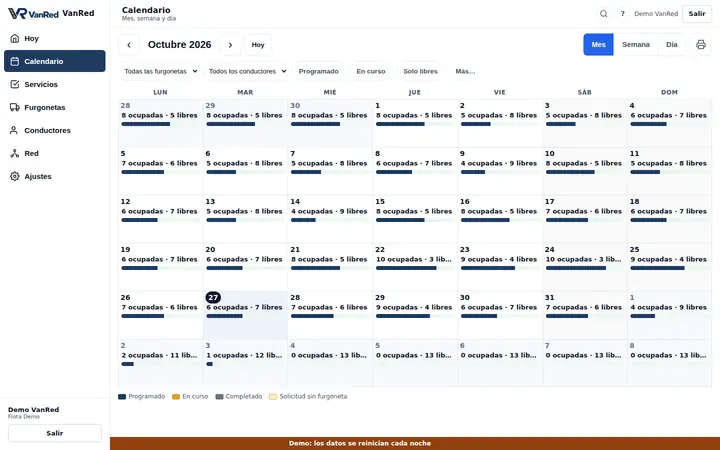Switch to the Día view tab

671,45
